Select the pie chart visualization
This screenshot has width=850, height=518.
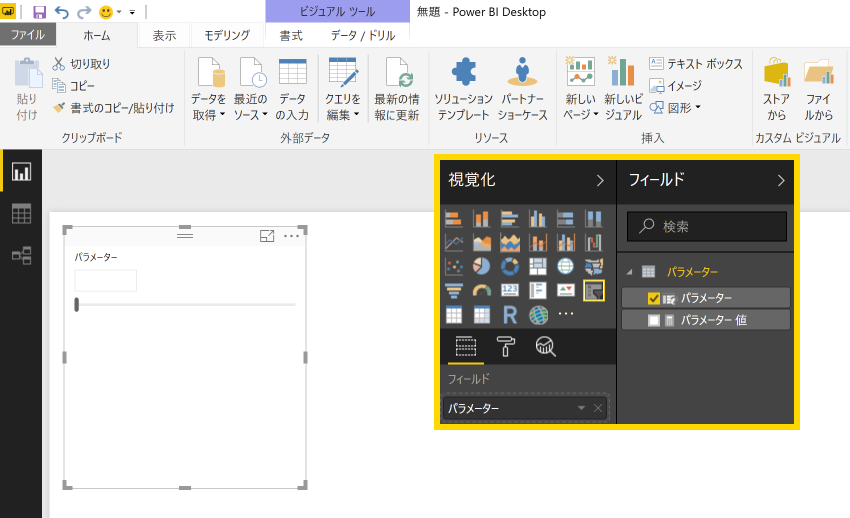481,267
